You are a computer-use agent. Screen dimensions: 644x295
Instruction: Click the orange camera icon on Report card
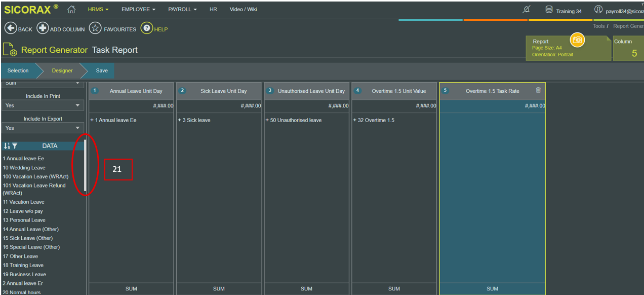(x=577, y=40)
